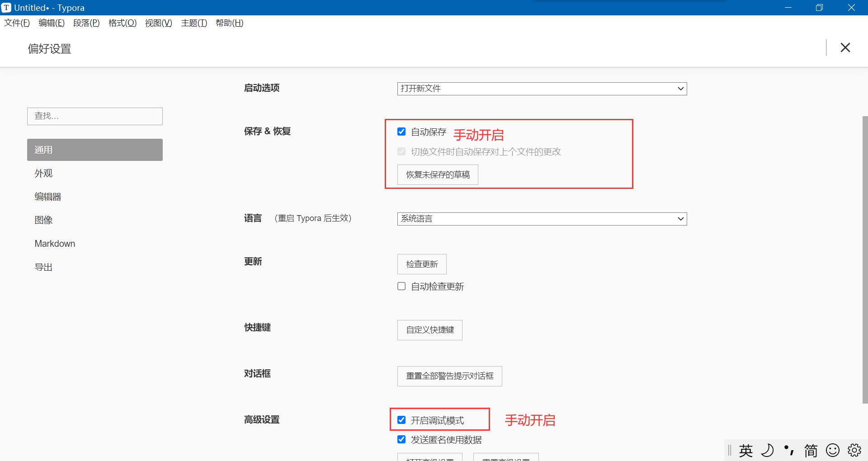Toggle the 发送匿名使用数据 checkbox
The image size is (868, 461).
click(401, 439)
